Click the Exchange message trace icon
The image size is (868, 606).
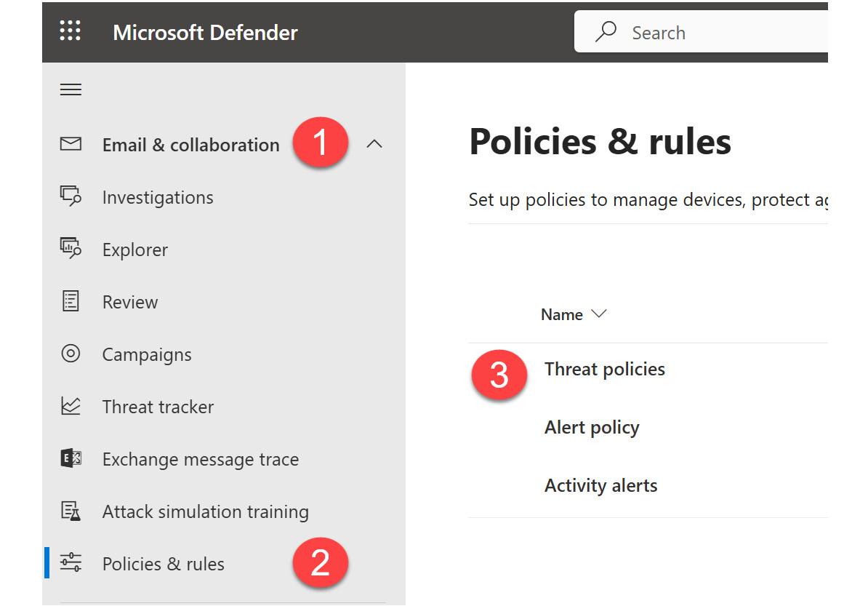click(71, 458)
